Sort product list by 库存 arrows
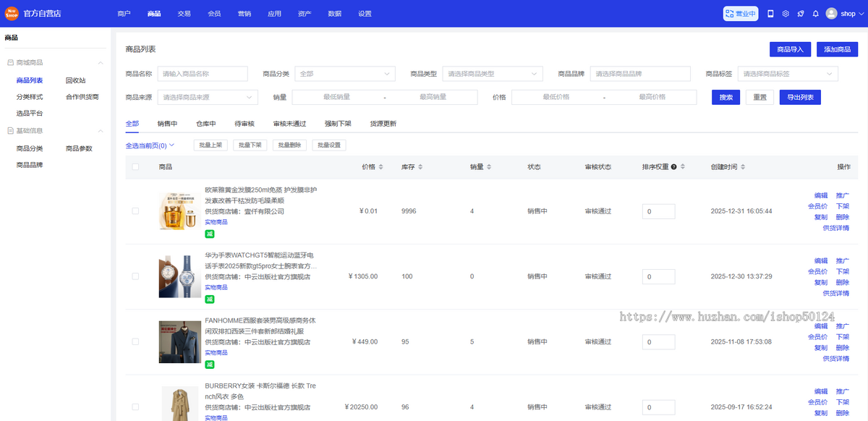Image resolution: width=868 pixels, height=421 pixels. tap(419, 167)
